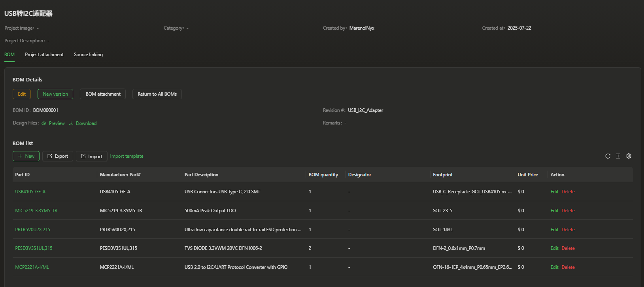Image resolution: width=644 pixels, height=287 pixels.
Task: Delete the PRTR5V0U2X,215 row
Action: click(568, 230)
